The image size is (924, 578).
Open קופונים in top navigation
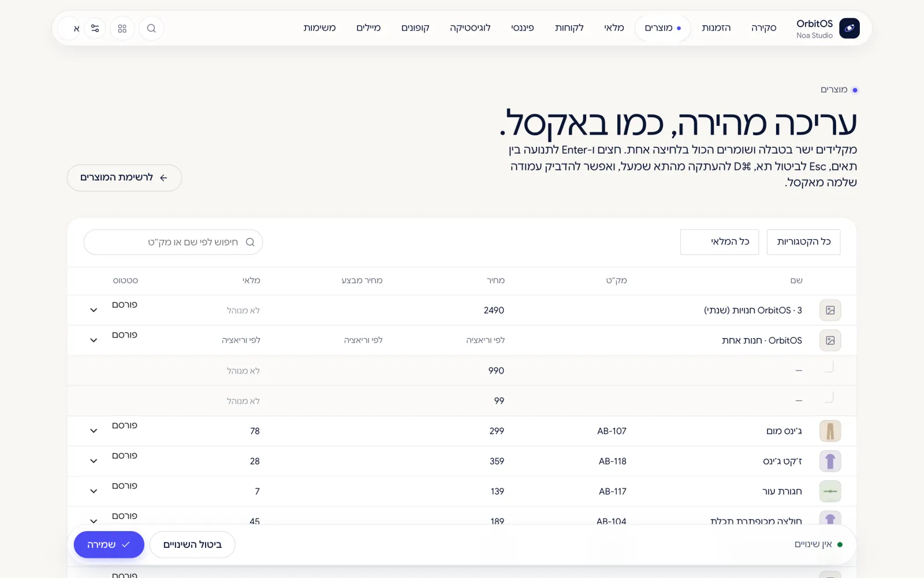point(415,28)
